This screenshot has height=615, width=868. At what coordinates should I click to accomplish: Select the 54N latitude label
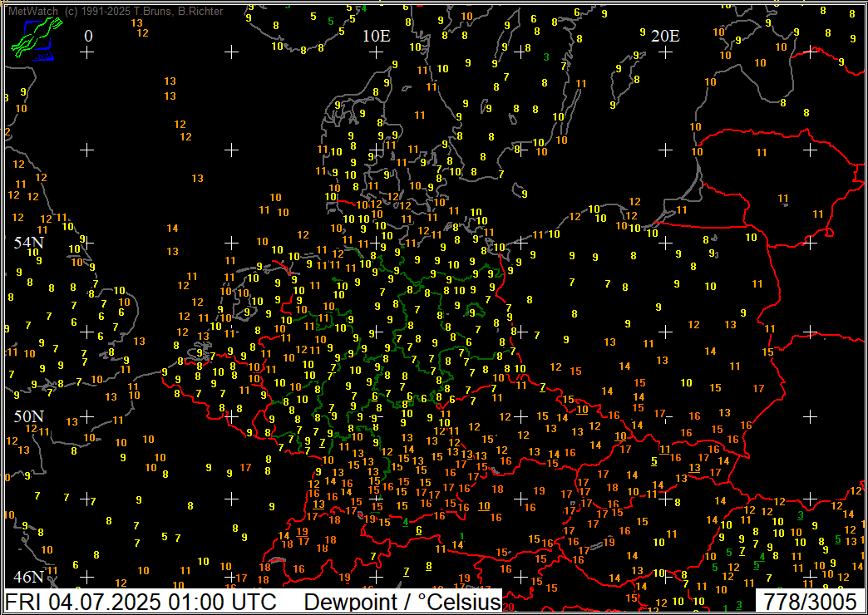pyautogui.click(x=29, y=243)
